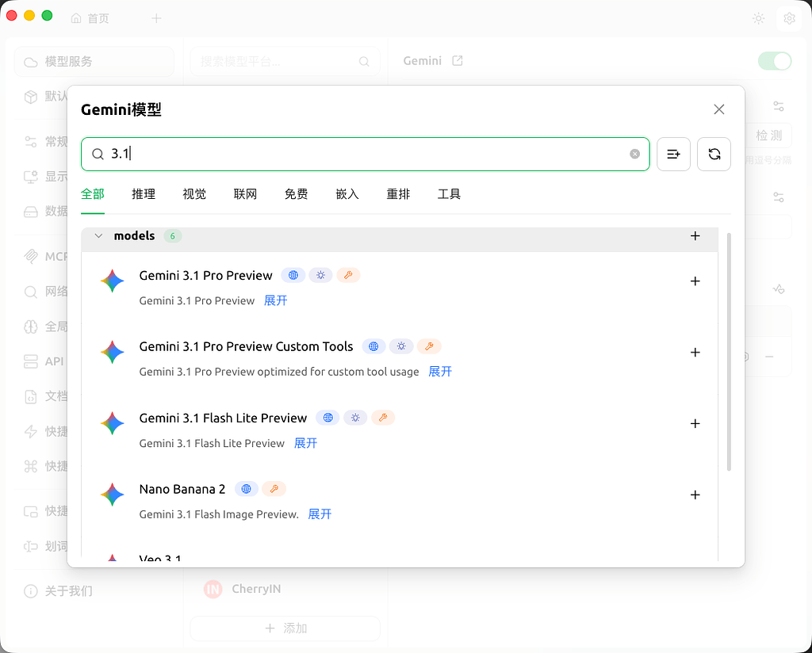Add all models in models group
This screenshot has height=653, width=812.
(x=695, y=236)
